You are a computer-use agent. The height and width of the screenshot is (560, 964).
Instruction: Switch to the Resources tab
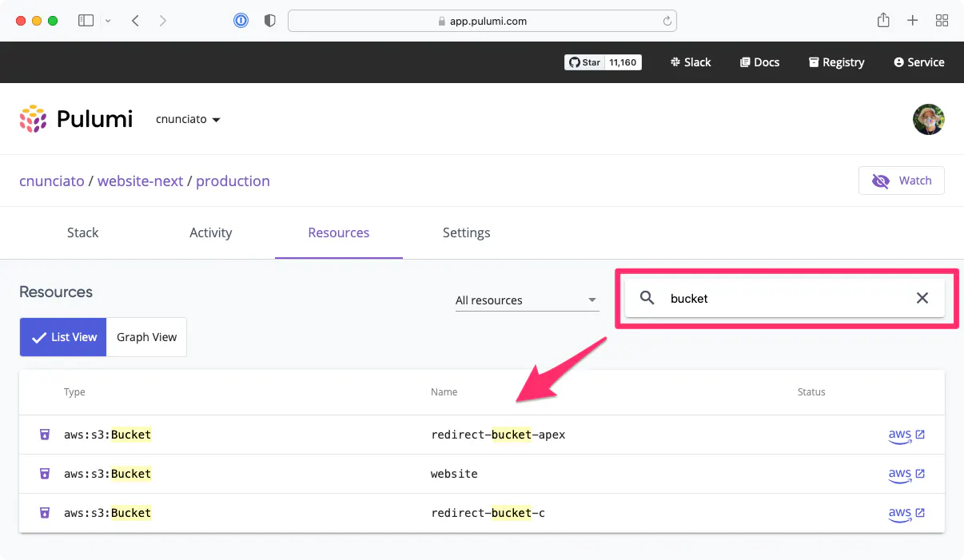(x=339, y=232)
